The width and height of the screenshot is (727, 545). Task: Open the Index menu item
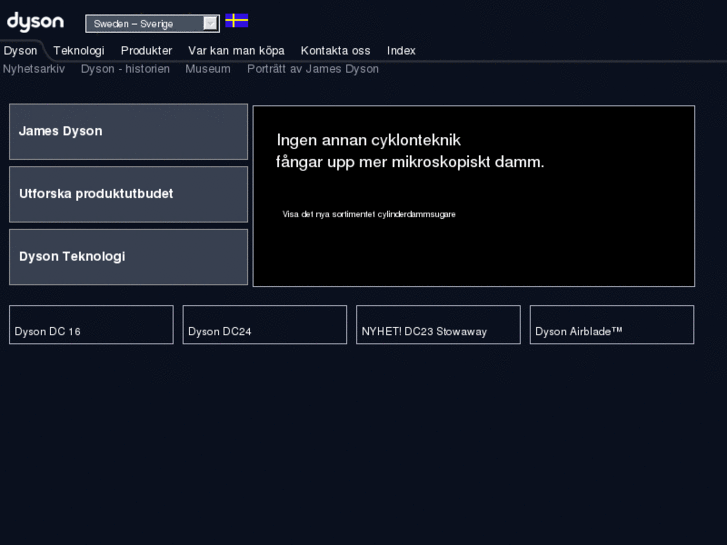click(x=402, y=51)
